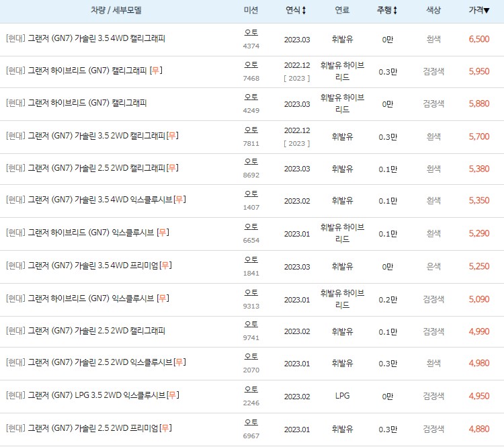504x447 pixels.
Task: Click the price 5,350
Action: [479, 201]
